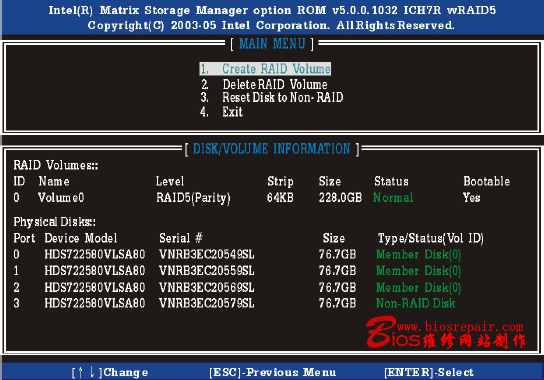The image size is (544, 380).
Task: Choose Delete RAID Volume option
Action: click(264, 84)
